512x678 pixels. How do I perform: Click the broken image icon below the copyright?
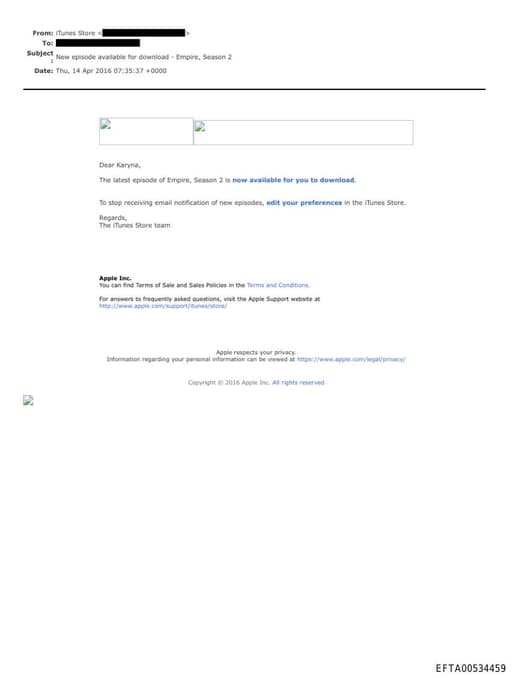pyautogui.click(x=28, y=400)
